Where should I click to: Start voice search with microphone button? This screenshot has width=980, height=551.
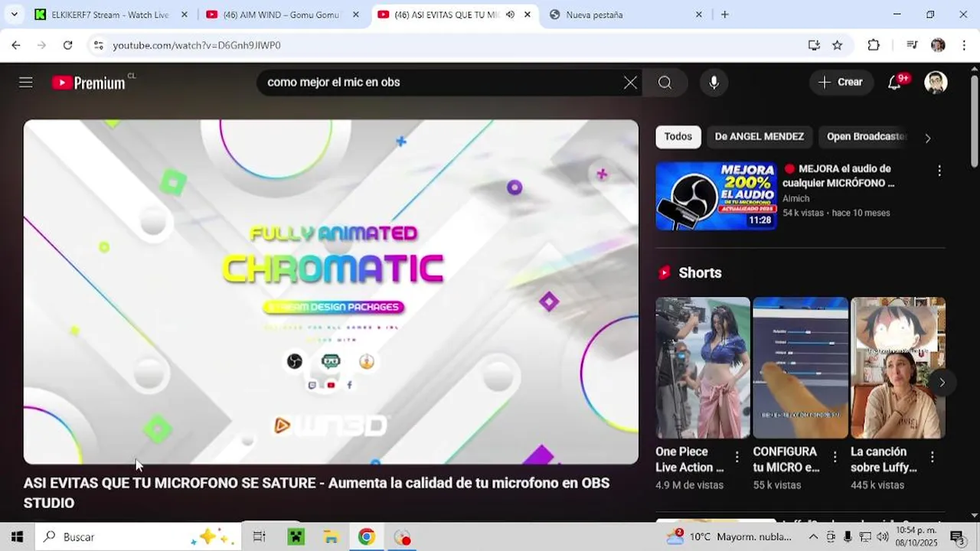[714, 83]
